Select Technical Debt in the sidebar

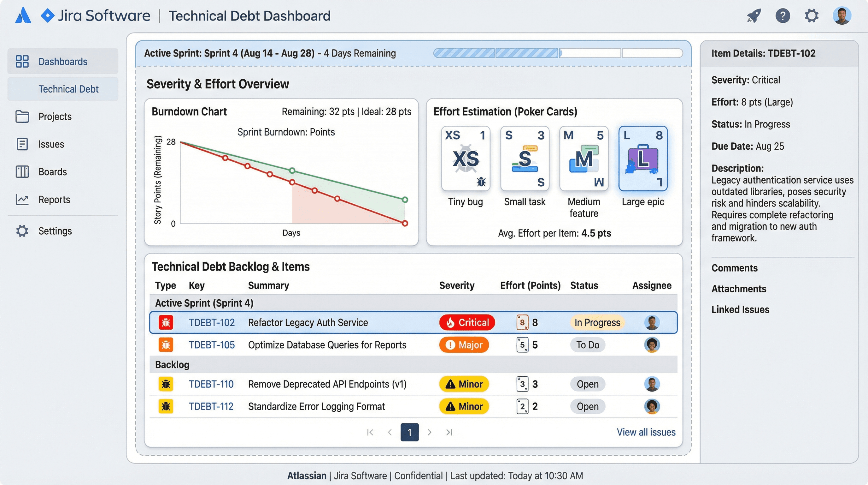click(68, 89)
